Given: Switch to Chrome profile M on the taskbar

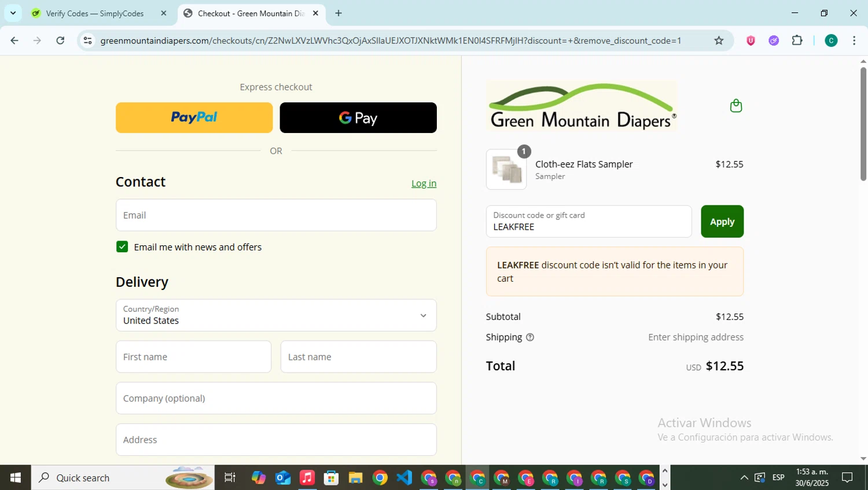Looking at the screenshot, I should point(502,478).
